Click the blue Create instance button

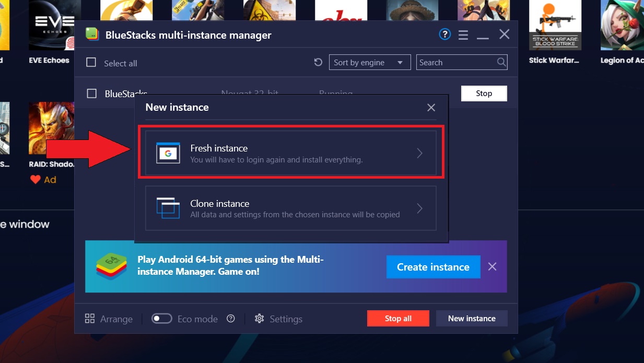coord(433,267)
